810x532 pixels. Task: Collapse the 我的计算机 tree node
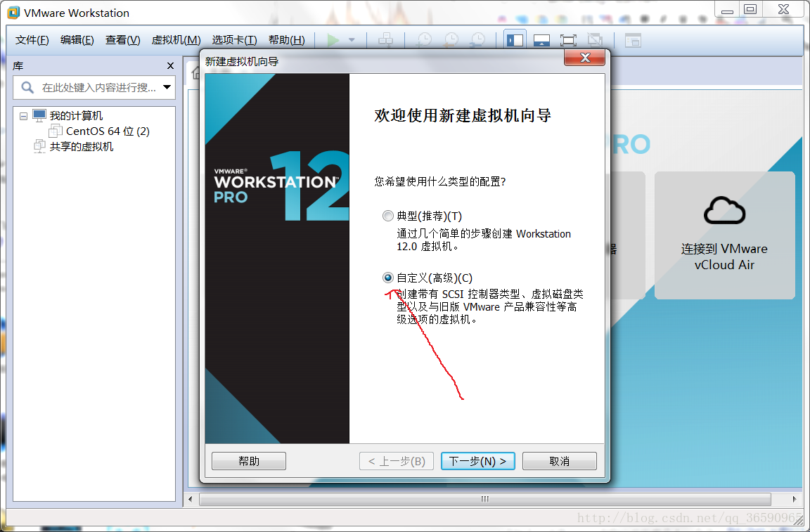23,116
